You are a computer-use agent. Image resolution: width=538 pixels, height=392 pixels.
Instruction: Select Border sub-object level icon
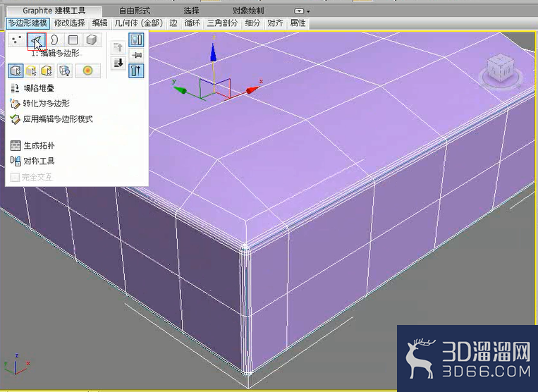(54, 39)
